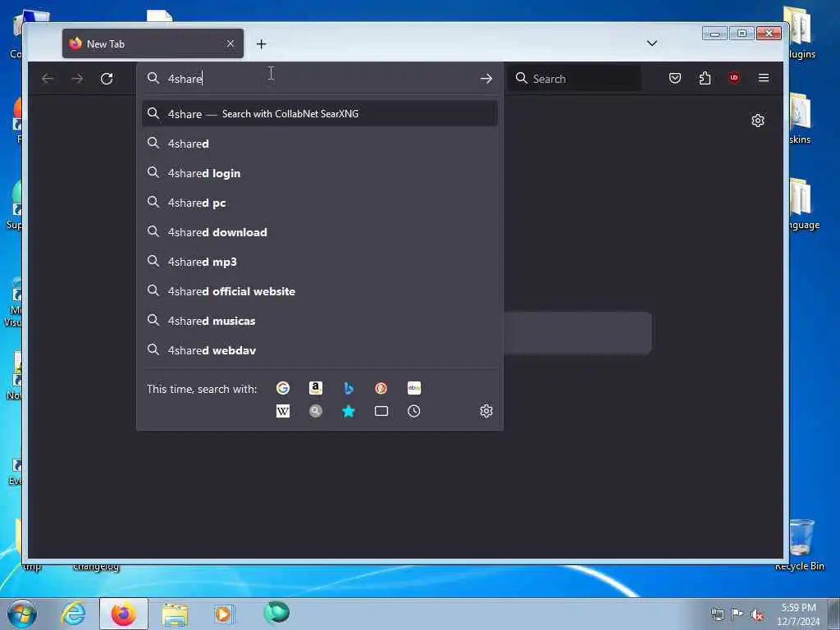The image size is (840, 630).
Task: Open Windows Media Player taskbar icon
Action: (224, 614)
